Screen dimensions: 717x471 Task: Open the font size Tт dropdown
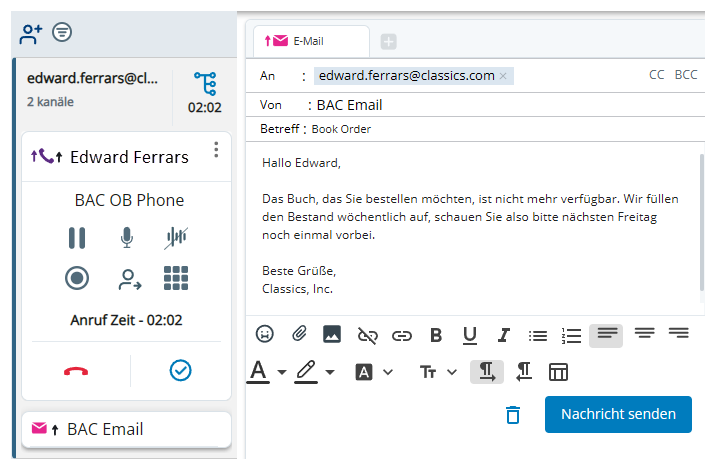pyautogui.click(x=438, y=372)
